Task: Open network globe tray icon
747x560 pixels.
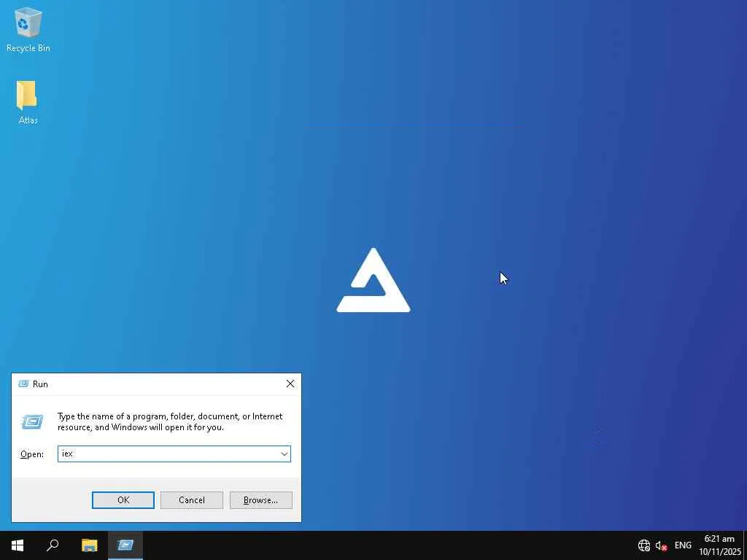Action: click(x=643, y=545)
